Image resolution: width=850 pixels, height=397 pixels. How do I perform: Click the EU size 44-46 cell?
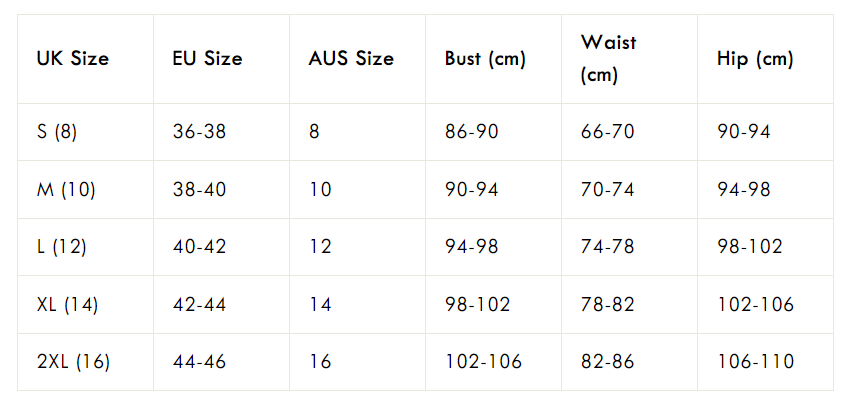coord(222,362)
